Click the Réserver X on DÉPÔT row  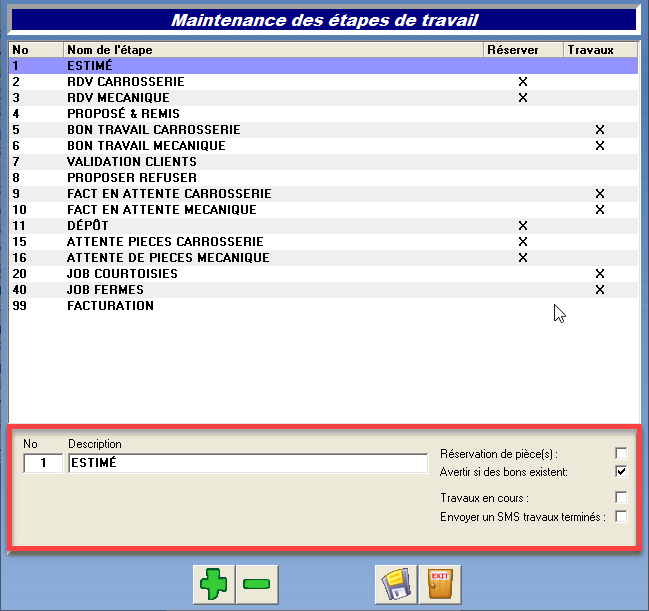click(x=523, y=226)
